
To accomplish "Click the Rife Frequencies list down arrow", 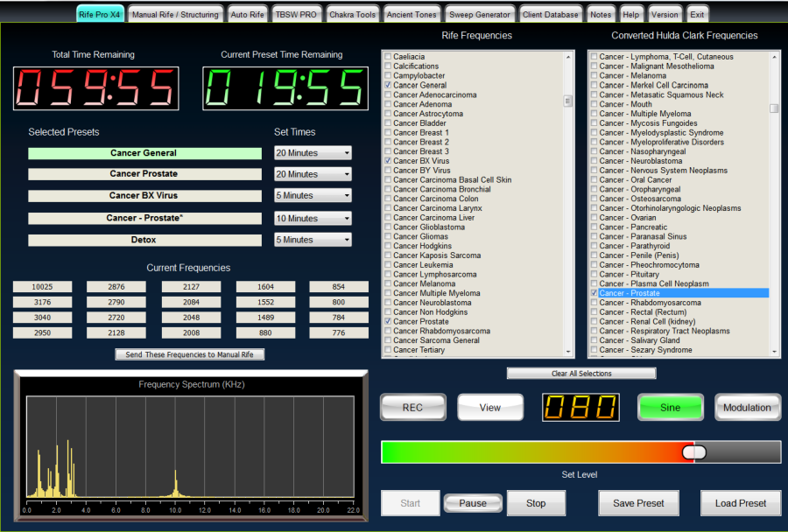I will click(x=568, y=352).
